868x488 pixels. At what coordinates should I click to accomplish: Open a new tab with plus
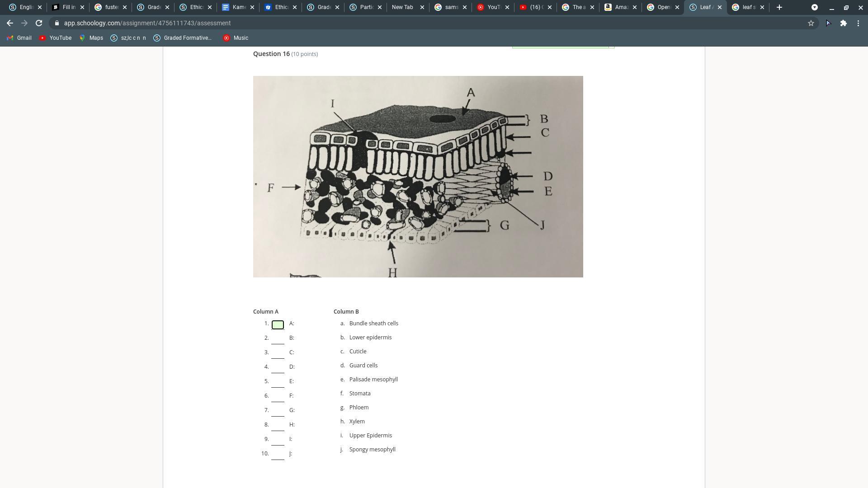779,7
